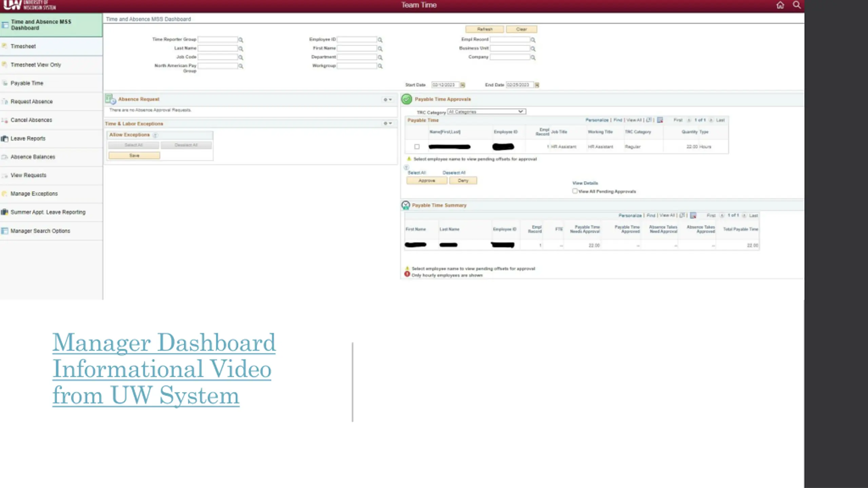Open Employee ID lookup icon

[380, 40]
